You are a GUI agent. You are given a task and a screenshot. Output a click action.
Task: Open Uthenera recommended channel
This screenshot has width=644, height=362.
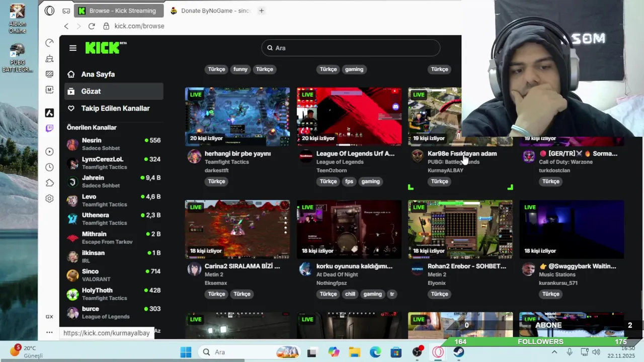114,219
